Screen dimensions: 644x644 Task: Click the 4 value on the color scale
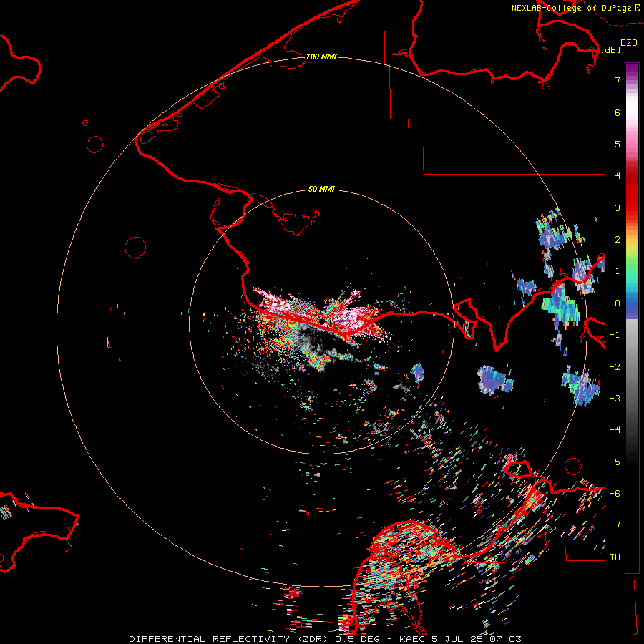tap(618, 176)
